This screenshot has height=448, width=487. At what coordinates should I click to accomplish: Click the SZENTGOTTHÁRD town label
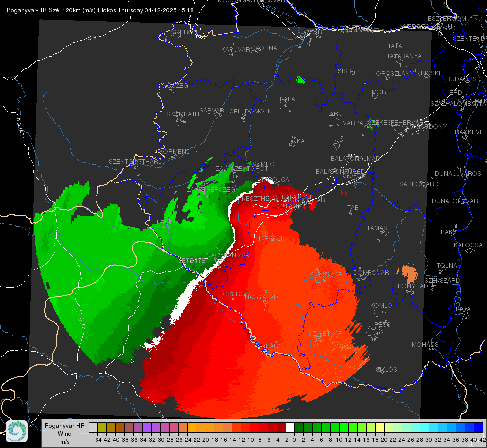coord(136,162)
